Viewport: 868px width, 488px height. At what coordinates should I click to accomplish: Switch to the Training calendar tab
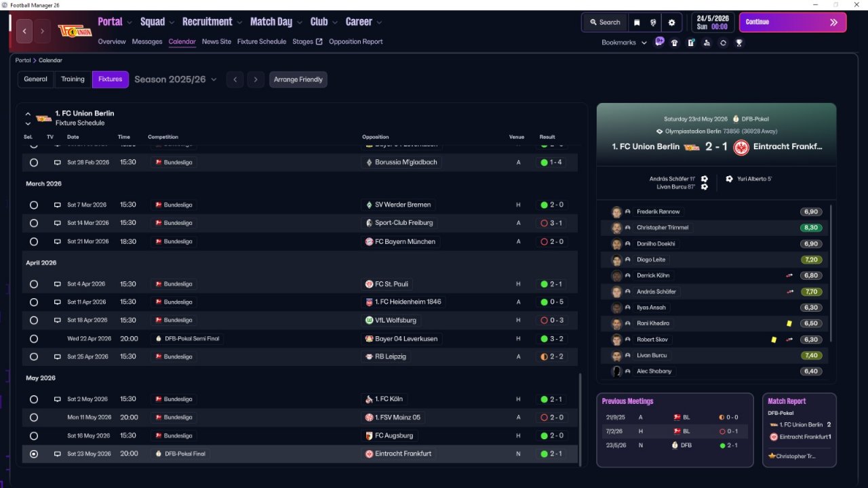(73, 79)
